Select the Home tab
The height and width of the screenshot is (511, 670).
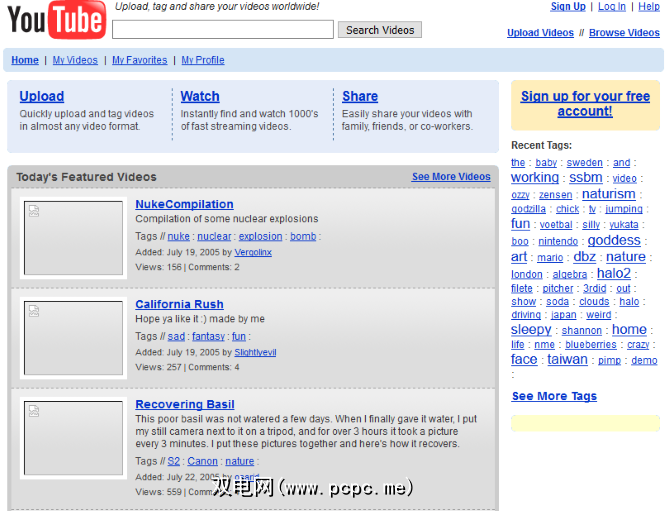click(x=25, y=60)
